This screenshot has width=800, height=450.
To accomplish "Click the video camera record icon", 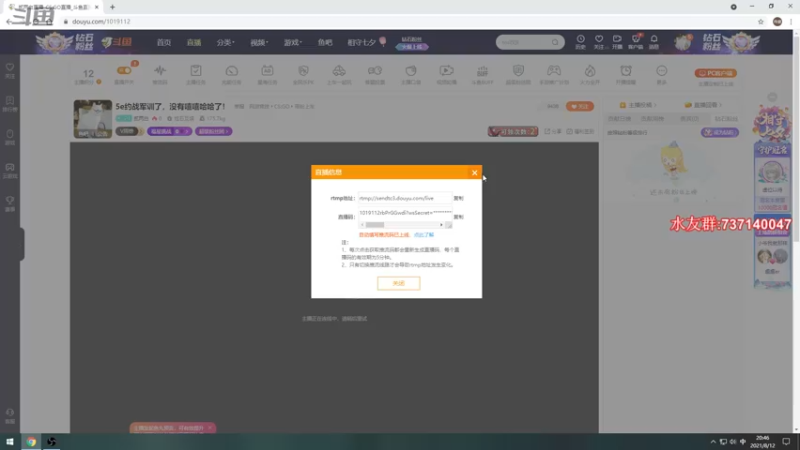I will point(375,70).
